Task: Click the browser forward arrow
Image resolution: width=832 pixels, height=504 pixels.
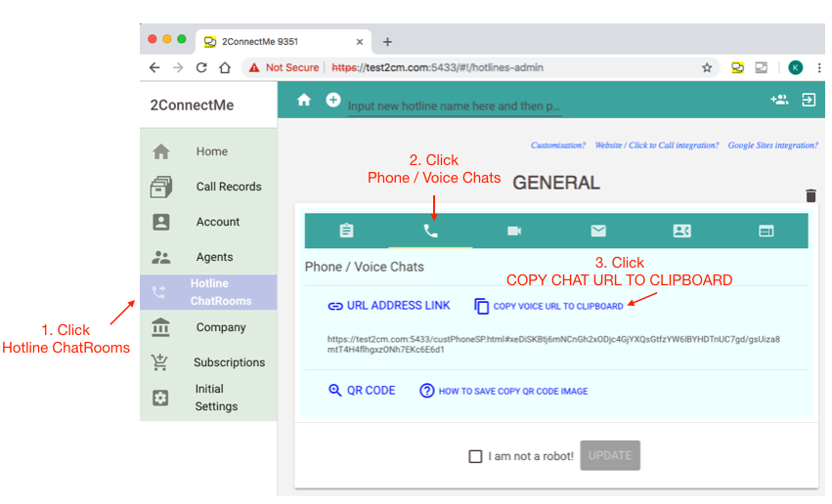Action: coord(178,67)
